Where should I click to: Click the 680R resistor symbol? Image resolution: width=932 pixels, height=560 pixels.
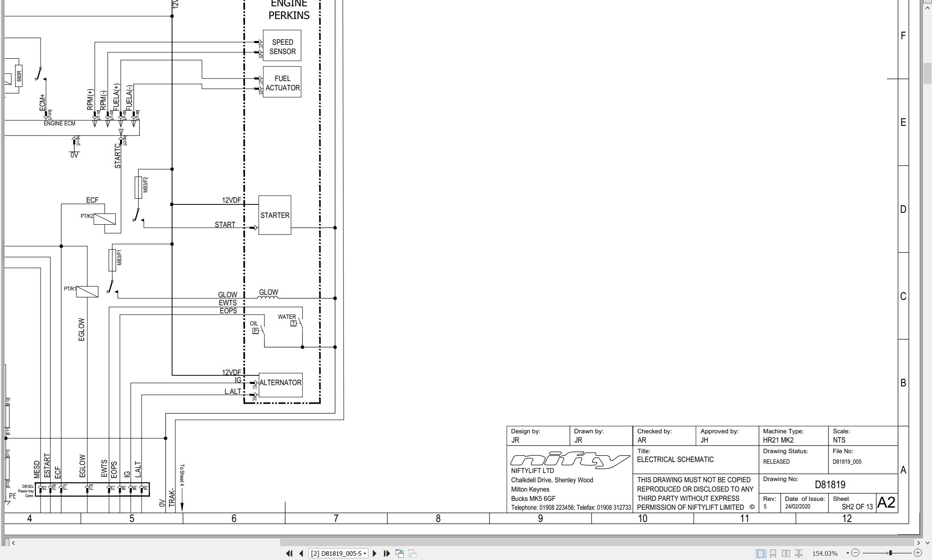tap(19, 76)
